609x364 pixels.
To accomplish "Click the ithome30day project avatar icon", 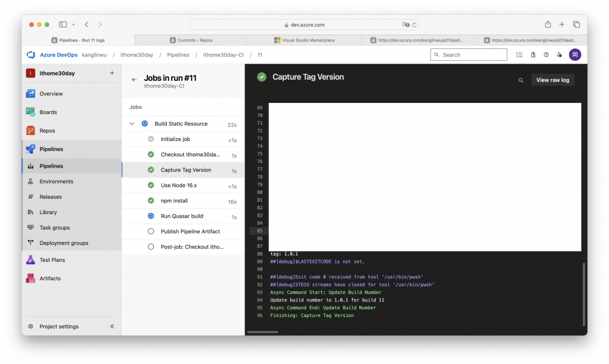I will pos(31,73).
